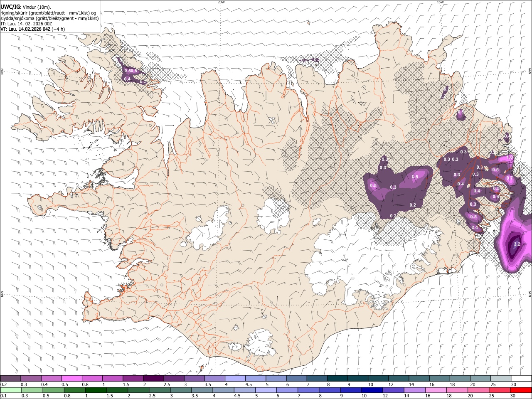The image size is (532, 399).
Task: Click the upper legend swatch starting at 1.5
Action: click(133, 378)
